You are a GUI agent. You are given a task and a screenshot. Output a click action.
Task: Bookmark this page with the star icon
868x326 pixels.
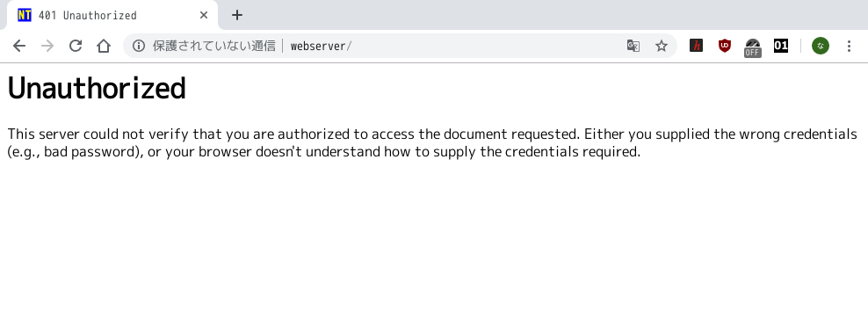pos(662,46)
